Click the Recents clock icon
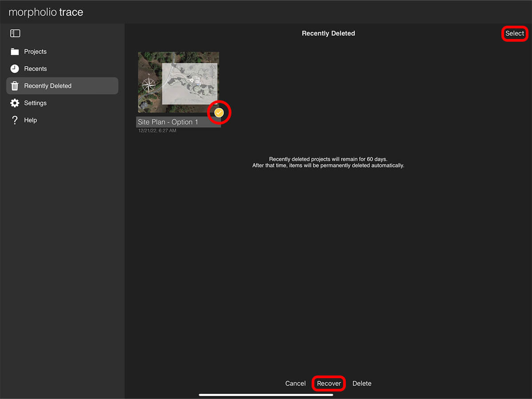532x399 pixels. pyautogui.click(x=15, y=69)
